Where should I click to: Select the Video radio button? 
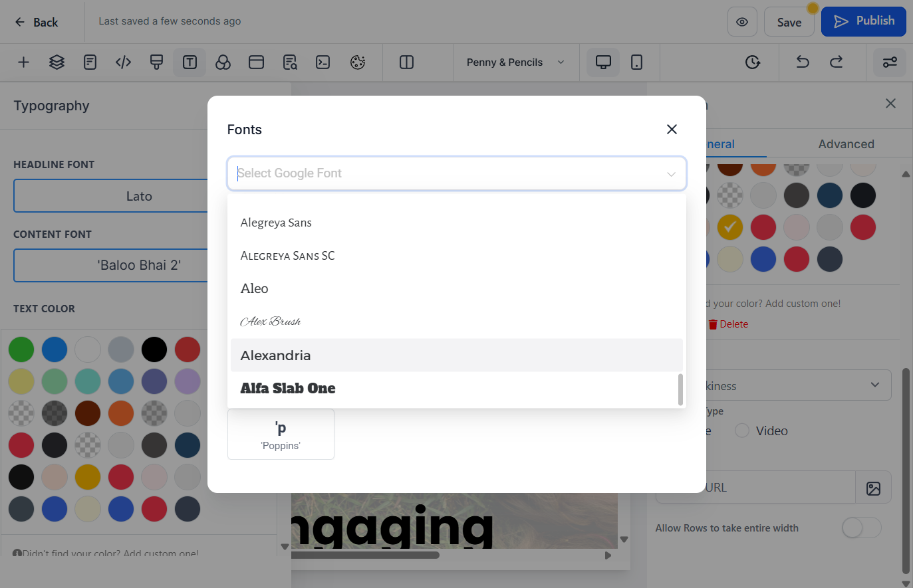(742, 431)
